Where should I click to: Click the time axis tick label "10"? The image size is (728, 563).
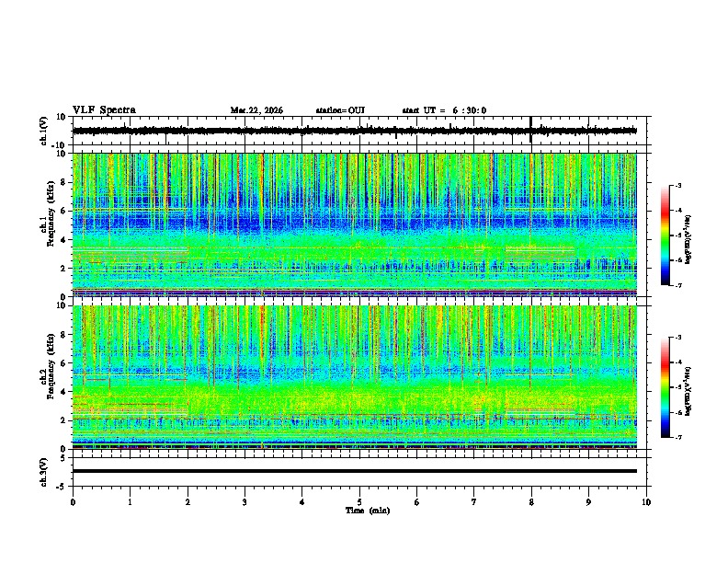[646, 502]
